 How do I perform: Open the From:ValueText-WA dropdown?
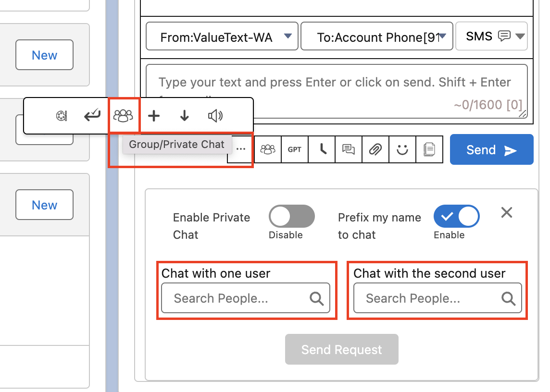(222, 37)
